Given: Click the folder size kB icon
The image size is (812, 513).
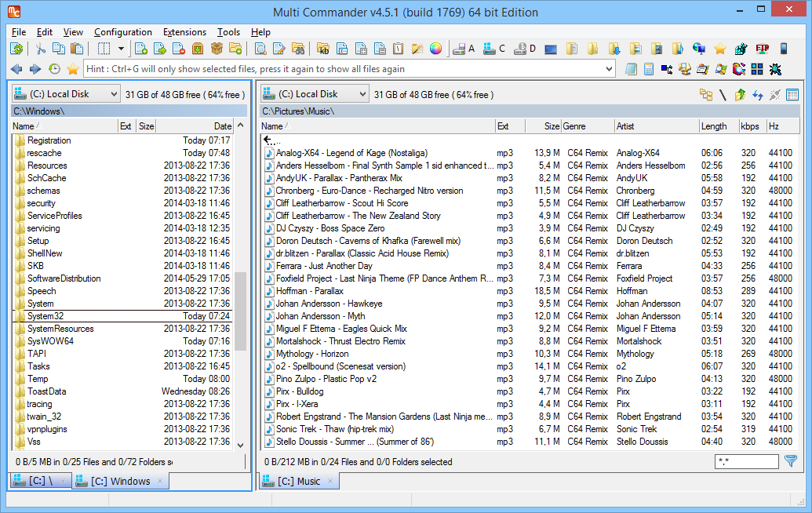Looking at the screenshot, I should click(x=323, y=49).
